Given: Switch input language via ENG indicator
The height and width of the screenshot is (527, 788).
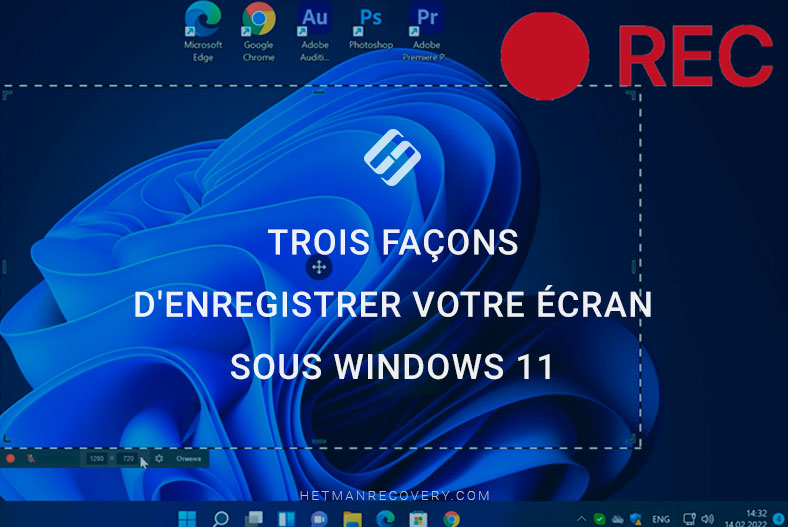Looking at the screenshot, I should click(x=660, y=519).
